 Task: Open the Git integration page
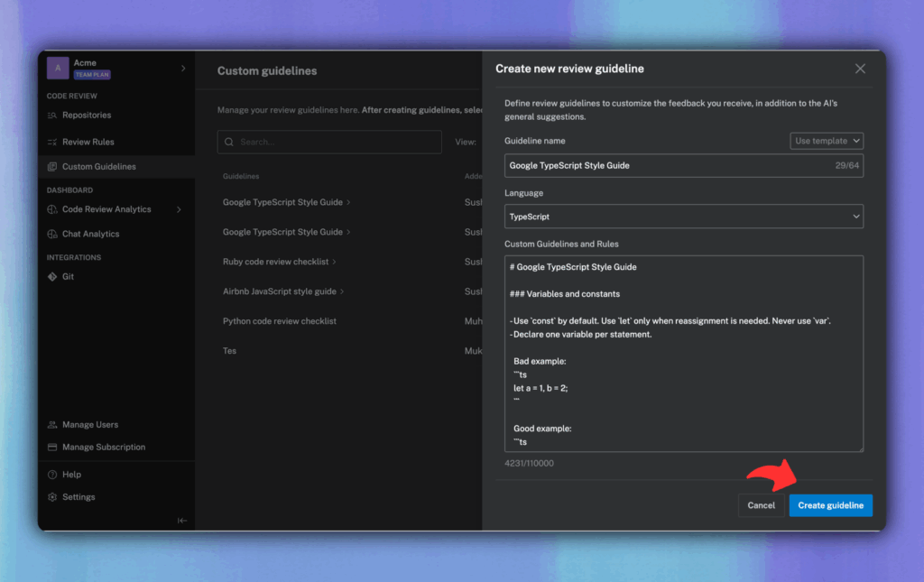[x=68, y=277]
